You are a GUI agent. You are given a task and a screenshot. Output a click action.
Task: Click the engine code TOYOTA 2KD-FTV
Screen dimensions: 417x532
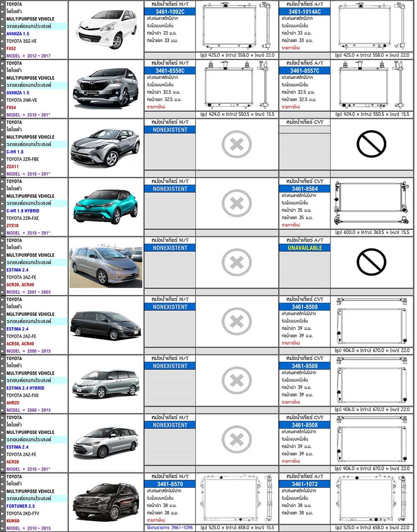tap(23, 514)
